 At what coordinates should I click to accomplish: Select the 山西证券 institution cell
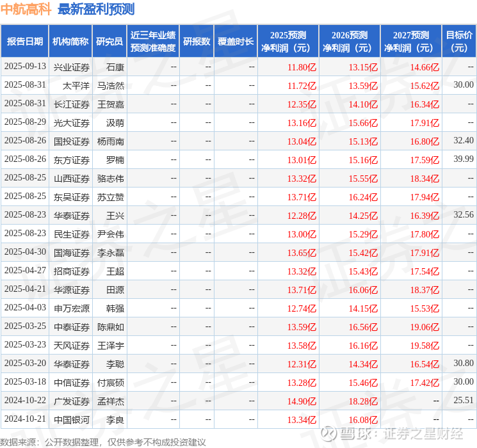coord(72,179)
